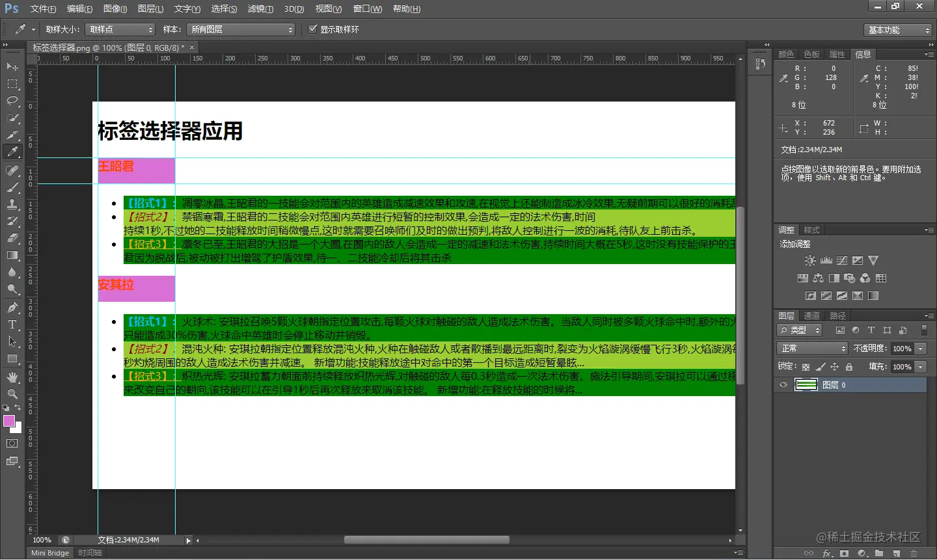This screenshot has width=937, height=560.
Task: Click the white background color swatch
Action: click(x=18, y=429)
